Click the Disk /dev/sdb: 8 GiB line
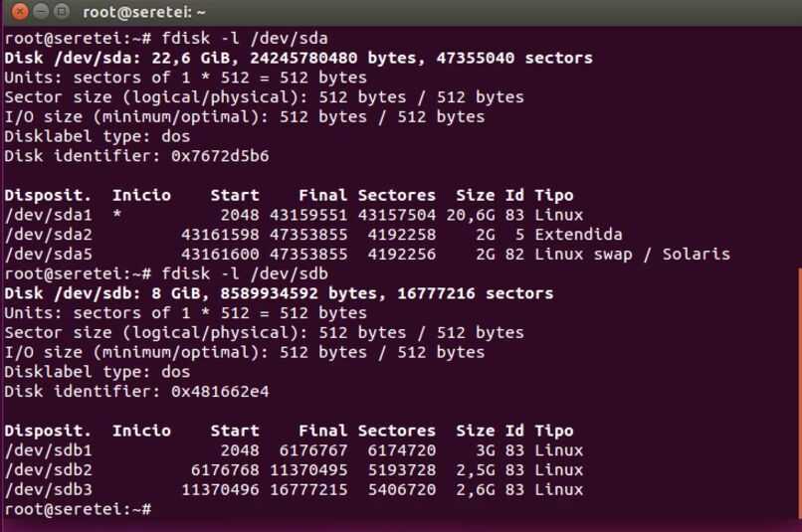 [x=279, y=293]
